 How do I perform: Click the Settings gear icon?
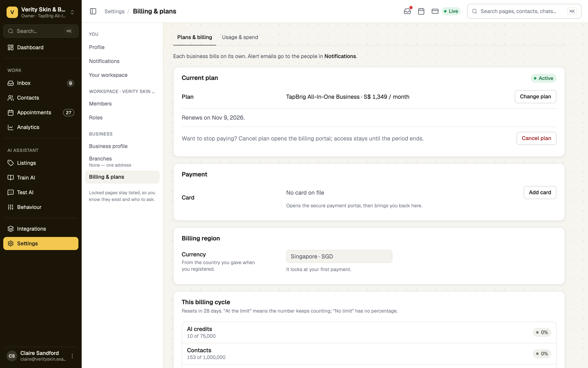pyautogui.click(x=10, y=244)
